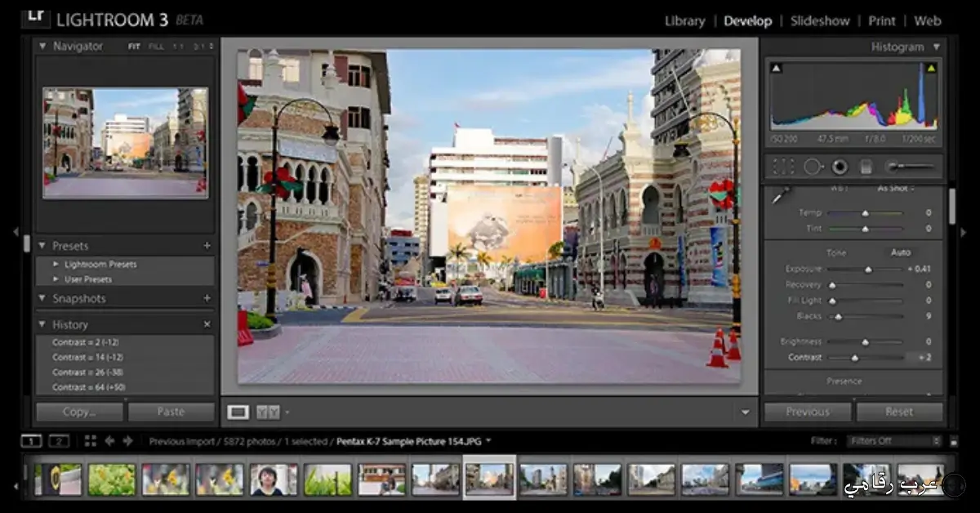Pick the White Balance eyedropper
Viewport: 980px width, 513px height.
click(781, 195)
